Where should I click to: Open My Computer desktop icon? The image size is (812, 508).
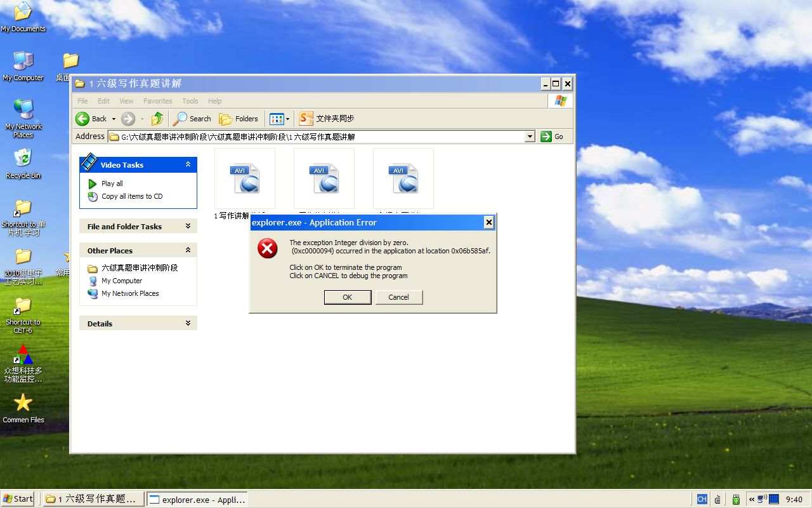tap(23, 66)
